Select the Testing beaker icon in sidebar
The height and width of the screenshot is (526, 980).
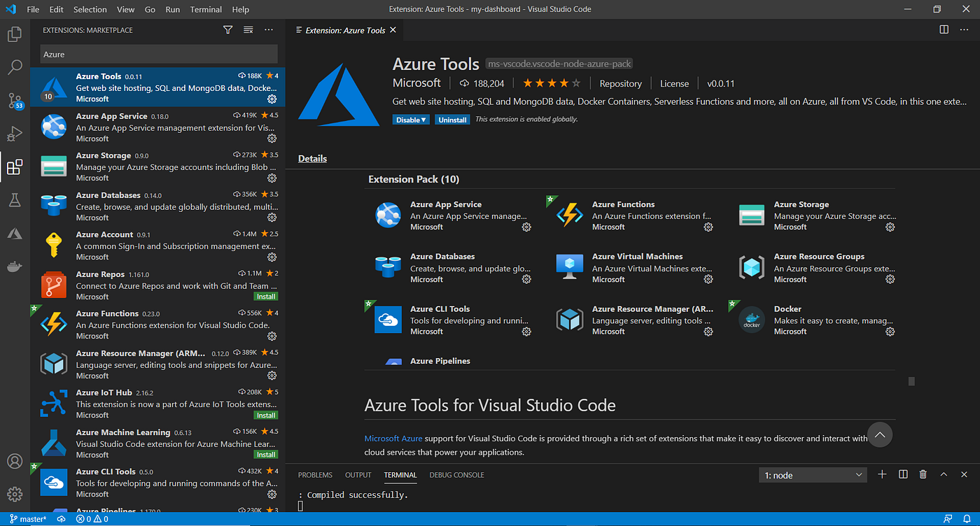click(x=15, y=200)
